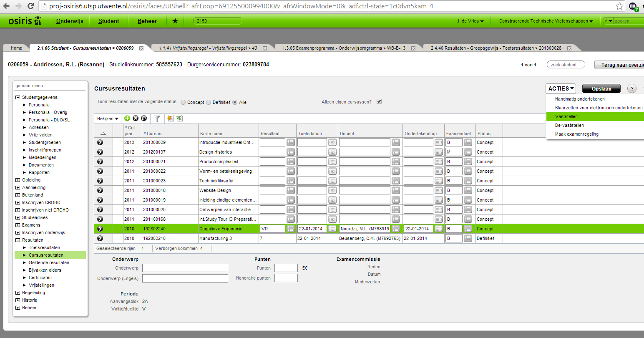Click the undo/refresh circular arrow icon
The image size is (644, 338).
click(x=144, y=119)
